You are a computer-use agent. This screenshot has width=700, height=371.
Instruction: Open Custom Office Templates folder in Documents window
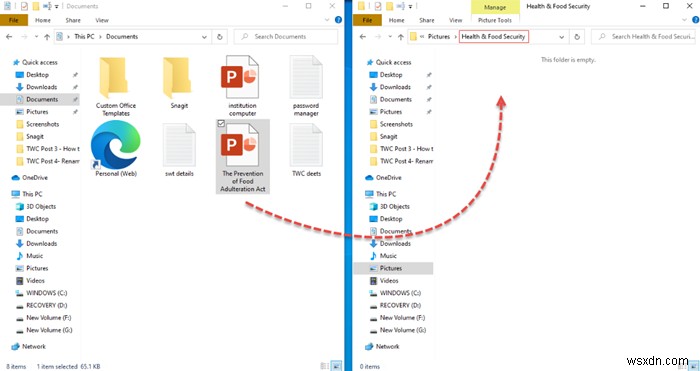point(116,86)
